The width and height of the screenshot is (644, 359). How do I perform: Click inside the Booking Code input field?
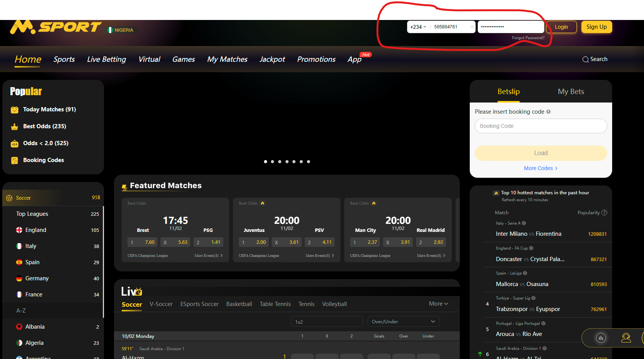pos(540,126)
